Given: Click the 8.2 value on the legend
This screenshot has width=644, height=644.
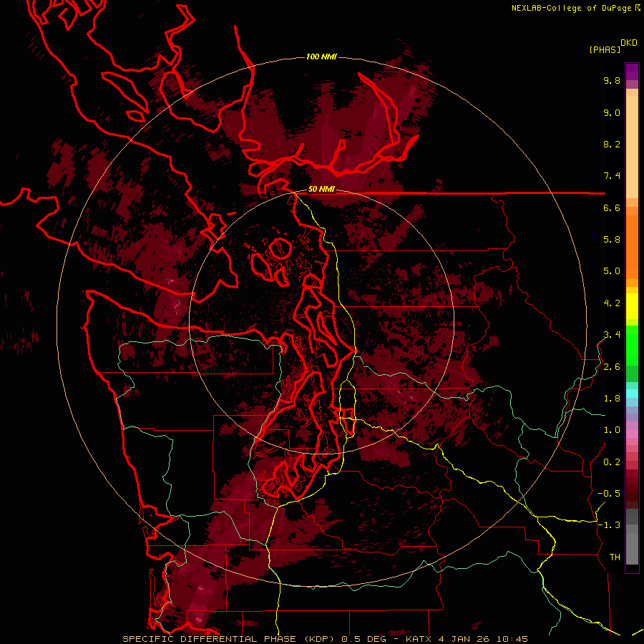Looking at the screenshot, I should [x=612, y=144].
